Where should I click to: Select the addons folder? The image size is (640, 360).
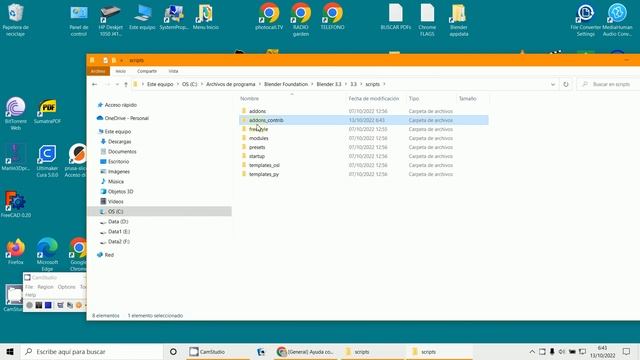click(257, 111)
